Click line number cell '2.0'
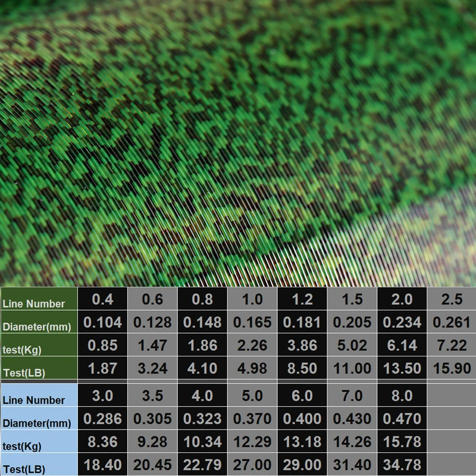Screen dimensions: 476x476 click(402, 299)
